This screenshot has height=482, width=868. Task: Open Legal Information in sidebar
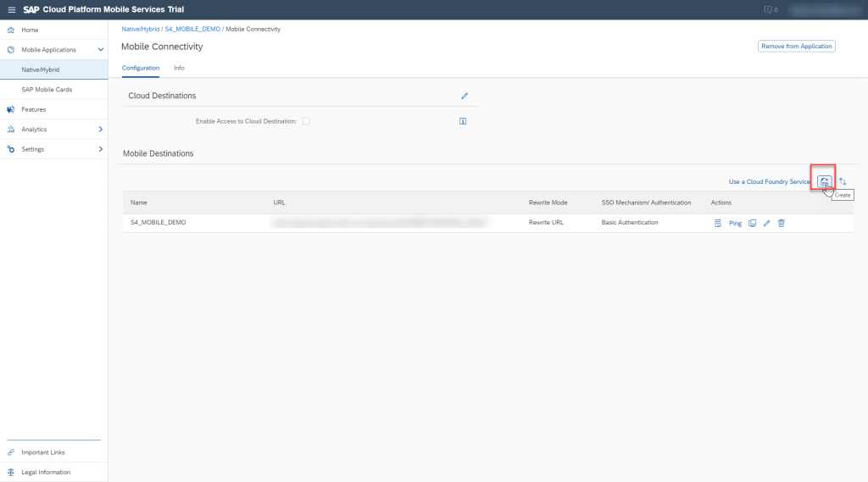(x=53, y=473)
